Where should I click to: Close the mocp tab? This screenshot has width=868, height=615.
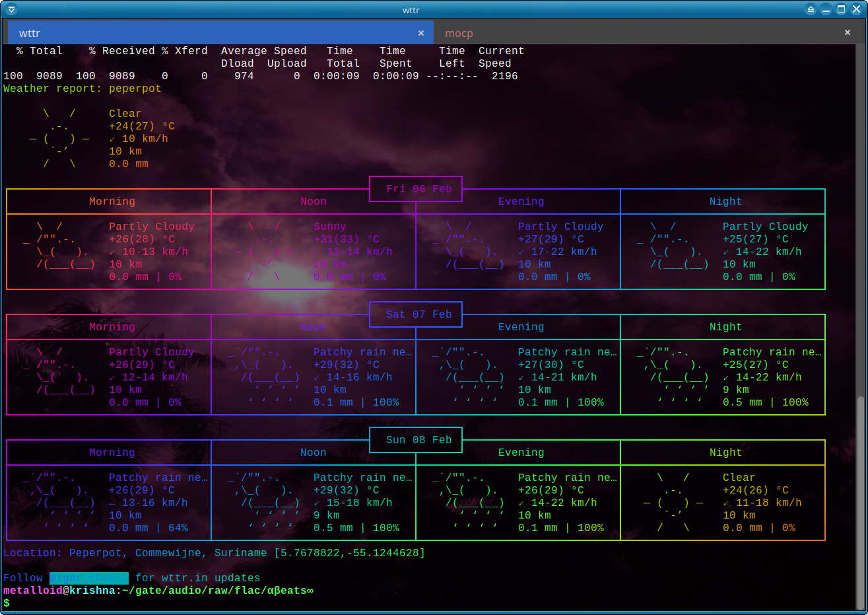tap(848, 32)
